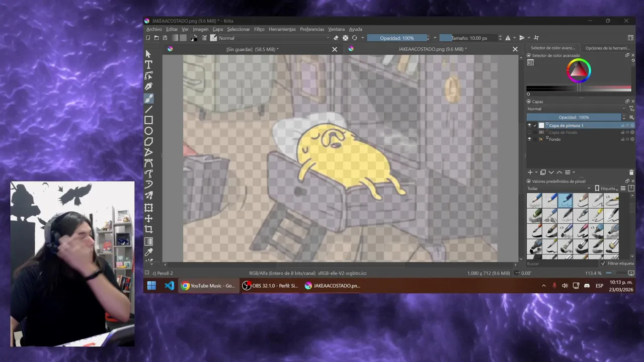Reload the original brush preset

[355, 38]
